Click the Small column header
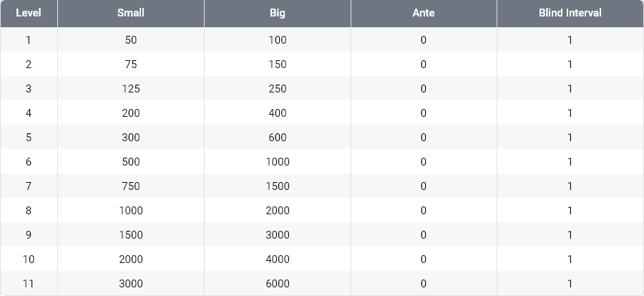 tap(131, 13)
